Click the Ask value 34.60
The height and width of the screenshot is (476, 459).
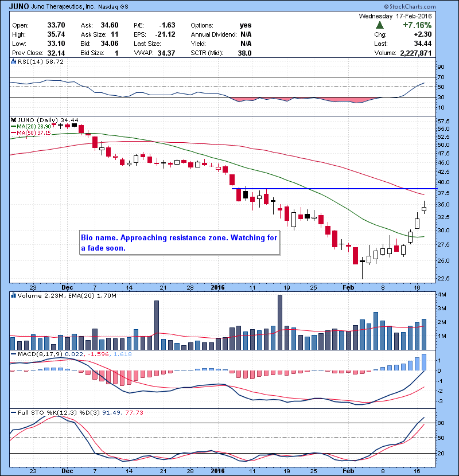[110, 25]
